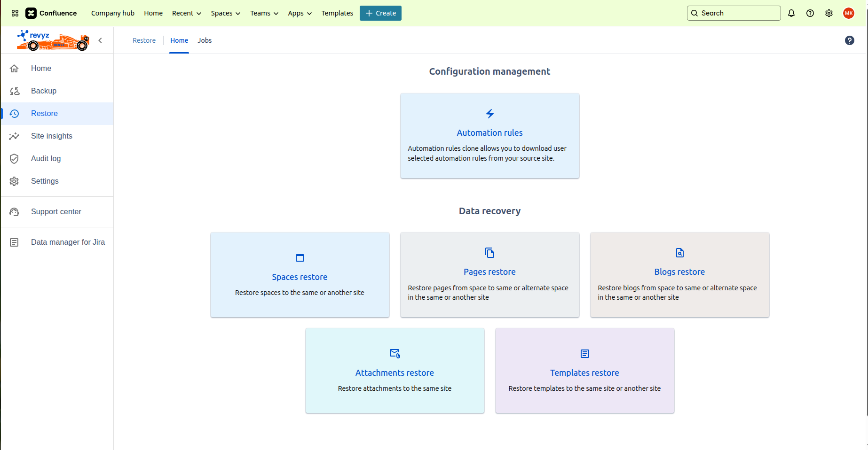Viewport: 868px width, 450px height.
Task: Click the app switcher grid icon
Action: (x=15, y=13)
